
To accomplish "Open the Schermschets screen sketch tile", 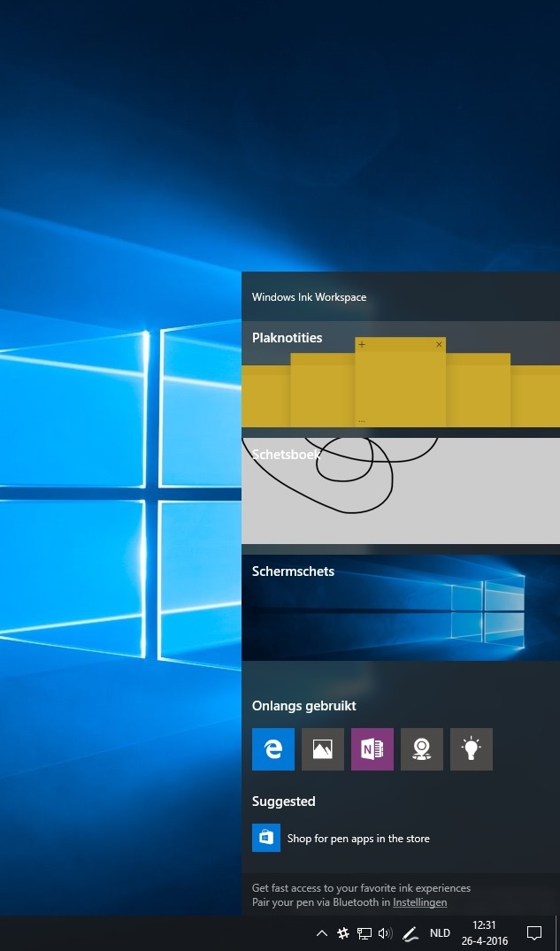I will click(x=401, y=607).
